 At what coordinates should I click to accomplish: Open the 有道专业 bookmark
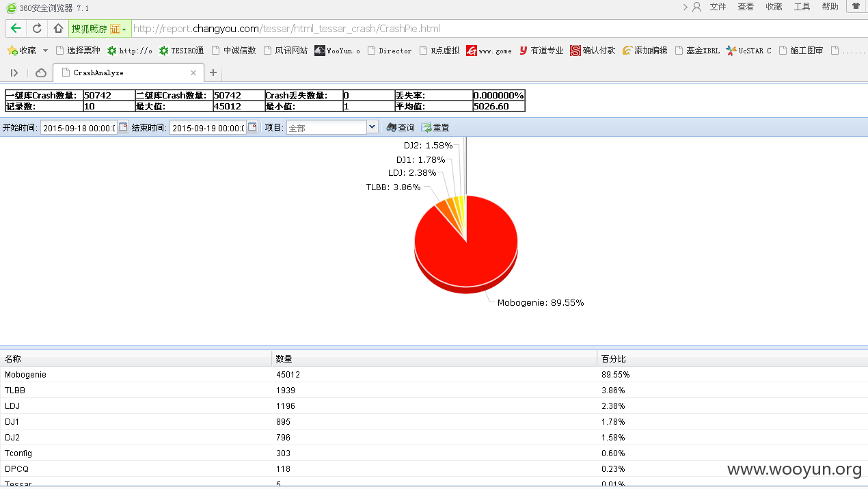point(541,51)
